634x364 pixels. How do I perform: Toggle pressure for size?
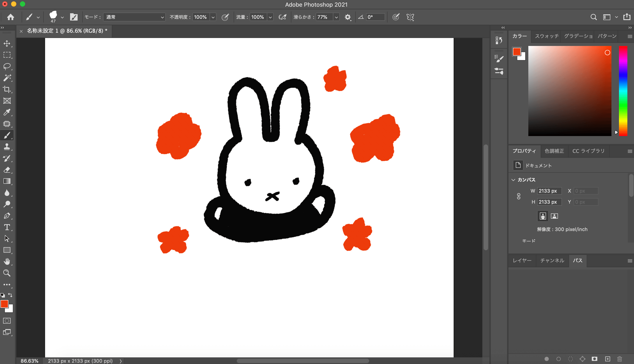coord(396,17)
